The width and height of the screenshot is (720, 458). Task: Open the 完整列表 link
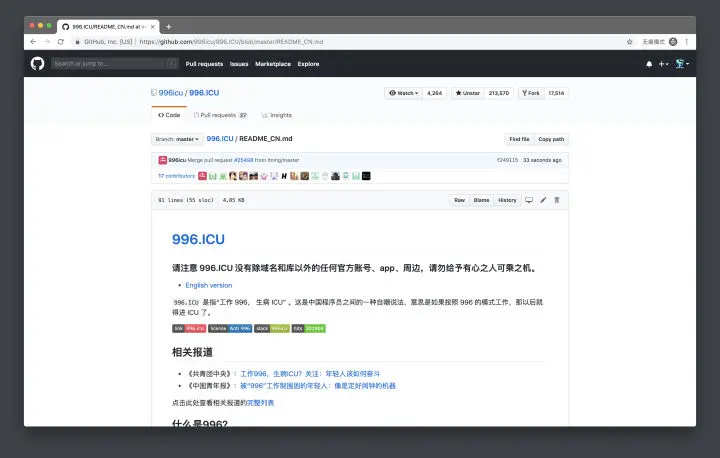260,403
